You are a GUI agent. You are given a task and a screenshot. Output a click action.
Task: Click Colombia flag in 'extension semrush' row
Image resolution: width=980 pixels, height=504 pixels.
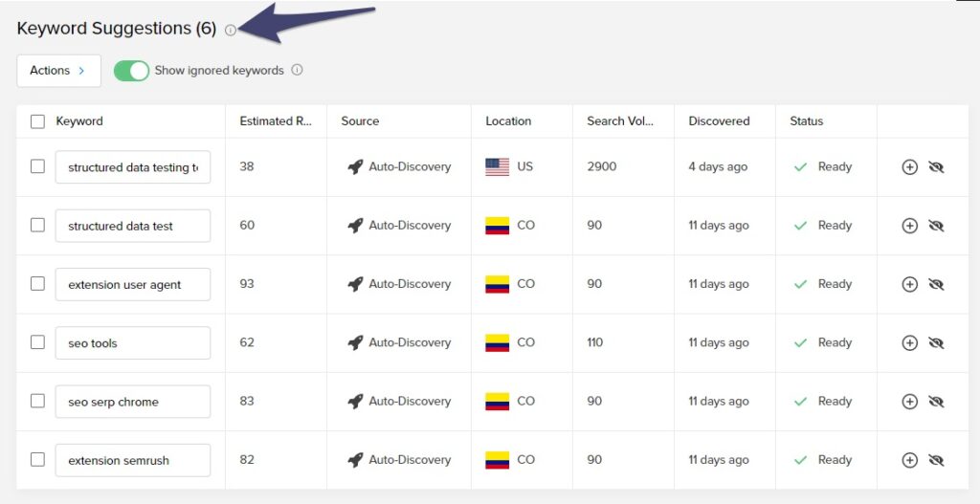coord(497,460)
